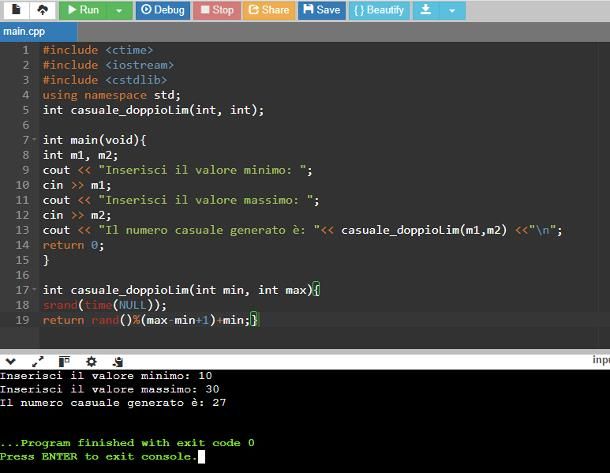Click console line 'Inserisci il valore minimo: 10'
This screenshot has height=473, width=610.
click(x=106, y=376)
